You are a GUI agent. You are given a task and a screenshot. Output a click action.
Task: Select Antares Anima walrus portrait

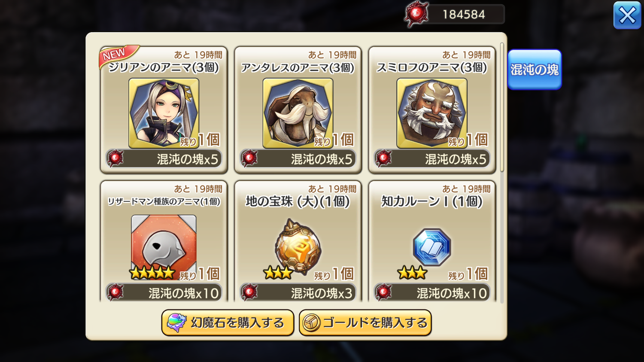click(x=298, y=113)
